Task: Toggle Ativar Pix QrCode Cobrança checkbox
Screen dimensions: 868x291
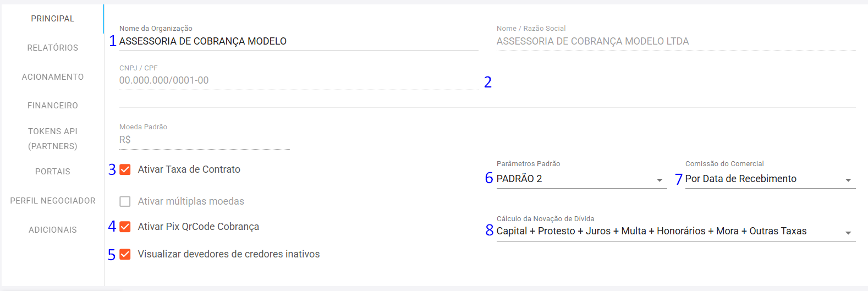Action: [x=125, y=227]
